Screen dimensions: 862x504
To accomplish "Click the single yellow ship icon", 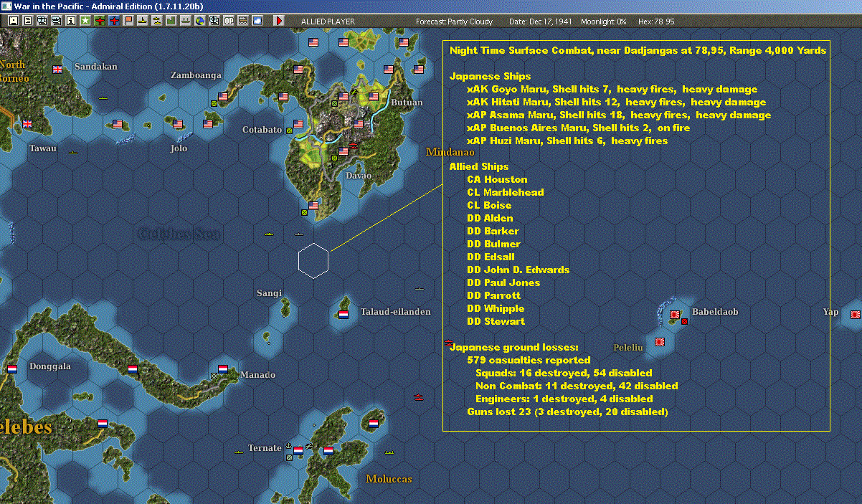I will (x=143, y=21).
